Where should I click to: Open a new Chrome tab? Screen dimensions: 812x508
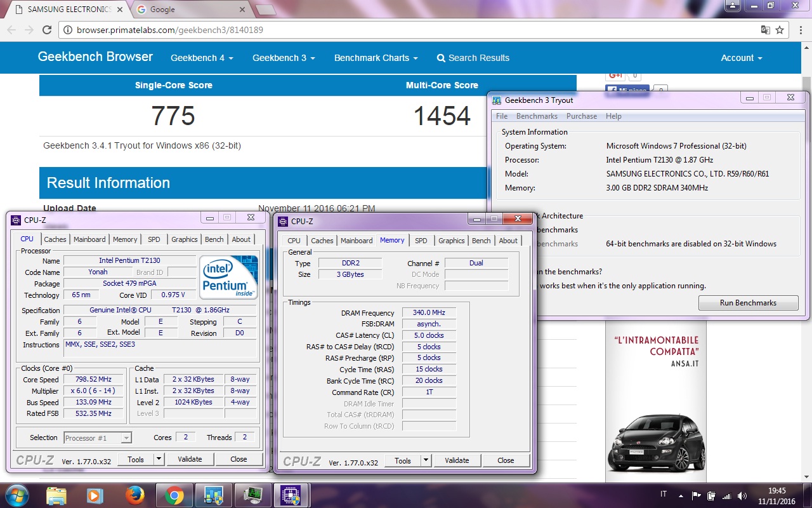[265, 10]
